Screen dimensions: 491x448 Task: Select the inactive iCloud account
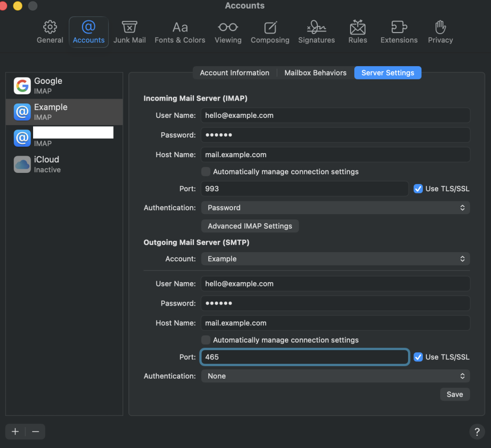click(x=64, y=164)
